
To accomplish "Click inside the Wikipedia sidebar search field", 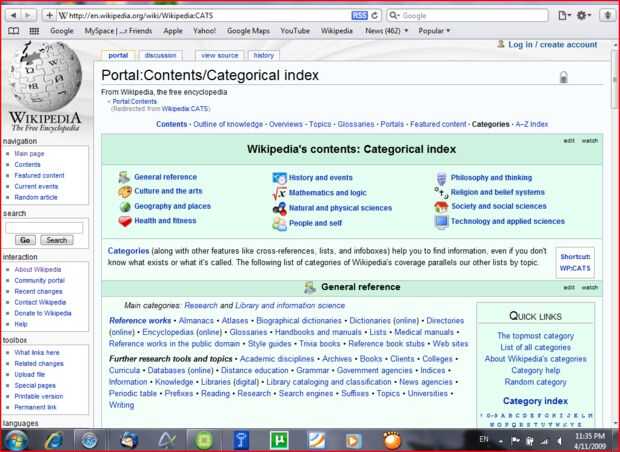I will 44,228.
